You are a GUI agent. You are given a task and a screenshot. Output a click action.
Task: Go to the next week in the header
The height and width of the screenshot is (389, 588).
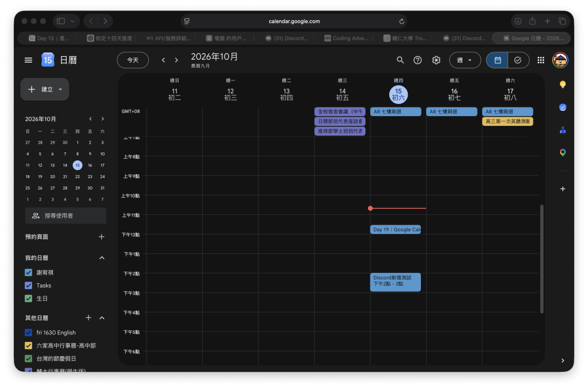(x=177, y=60)
